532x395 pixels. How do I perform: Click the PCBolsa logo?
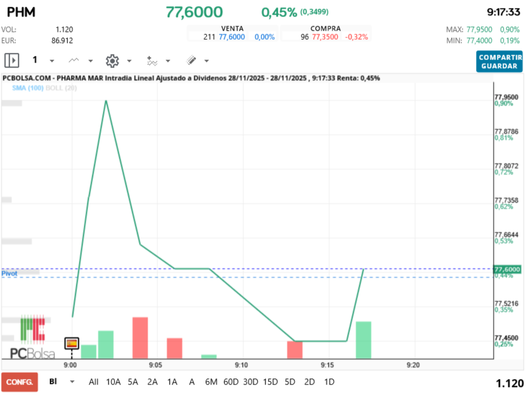pyautogui.click(x=33, y=338)
